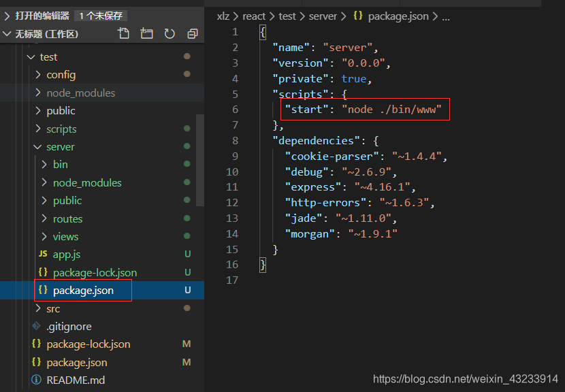Click the closing brace on line 16

(x=263, y=265)
